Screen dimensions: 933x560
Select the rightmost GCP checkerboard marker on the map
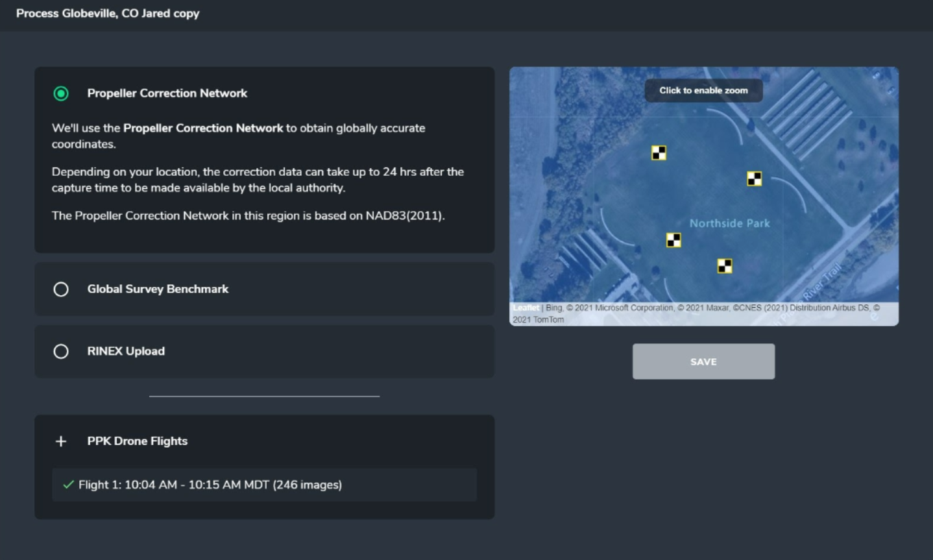pos(753,178)
